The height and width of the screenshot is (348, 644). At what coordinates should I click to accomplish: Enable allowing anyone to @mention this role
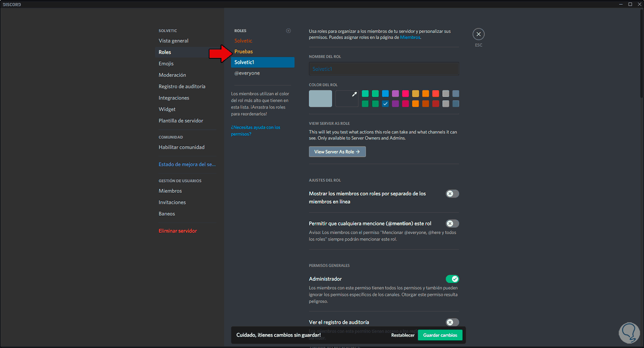[x=453, y=223]
